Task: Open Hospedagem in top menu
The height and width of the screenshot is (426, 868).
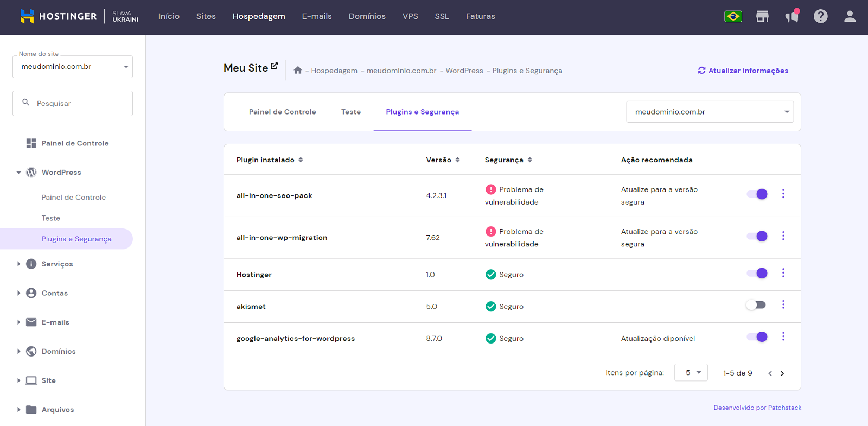Action: point(259,16)
